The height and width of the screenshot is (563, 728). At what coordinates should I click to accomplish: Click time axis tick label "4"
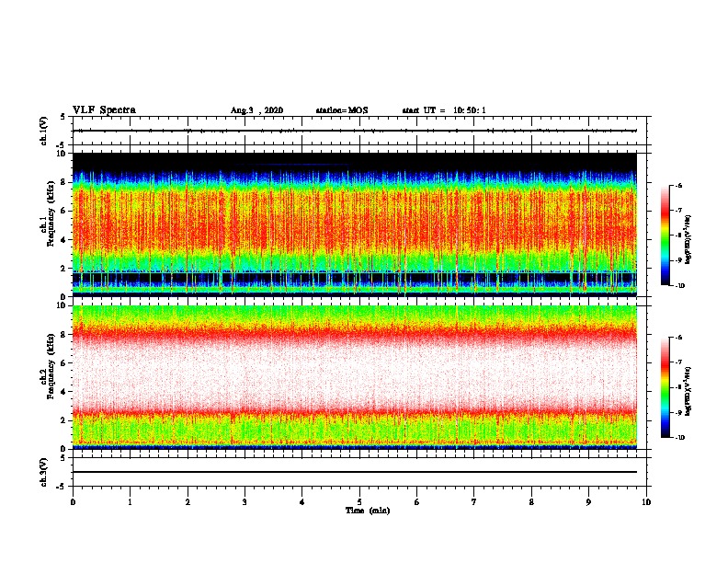point(302,502)
